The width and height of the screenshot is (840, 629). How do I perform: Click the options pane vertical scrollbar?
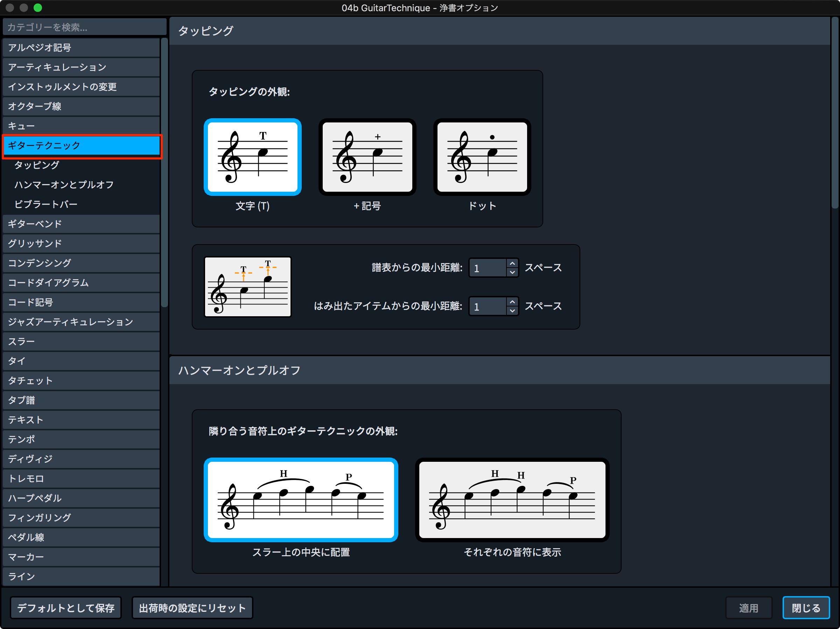(835, 113)
